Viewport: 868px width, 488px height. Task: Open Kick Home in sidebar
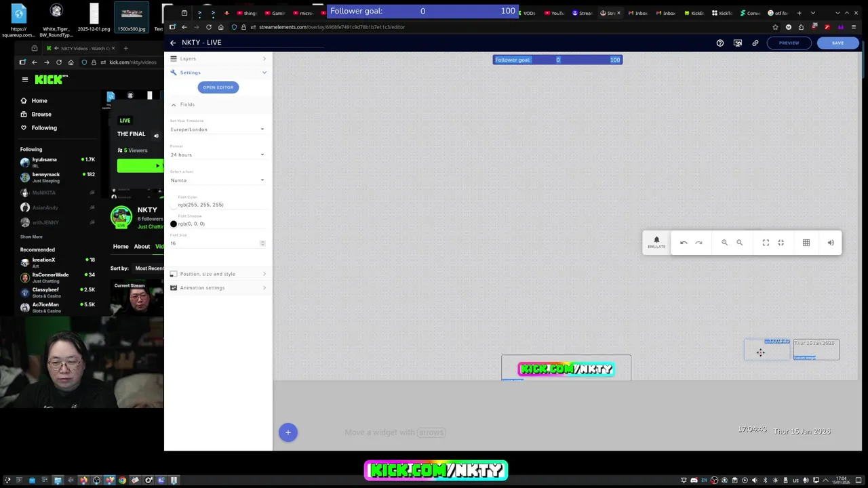tap(39, 101)
